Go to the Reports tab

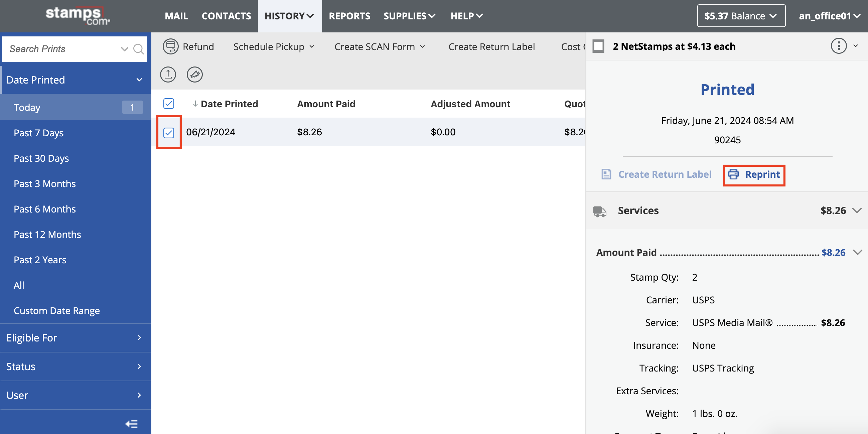pyautogui.click(x=349, y=16)
